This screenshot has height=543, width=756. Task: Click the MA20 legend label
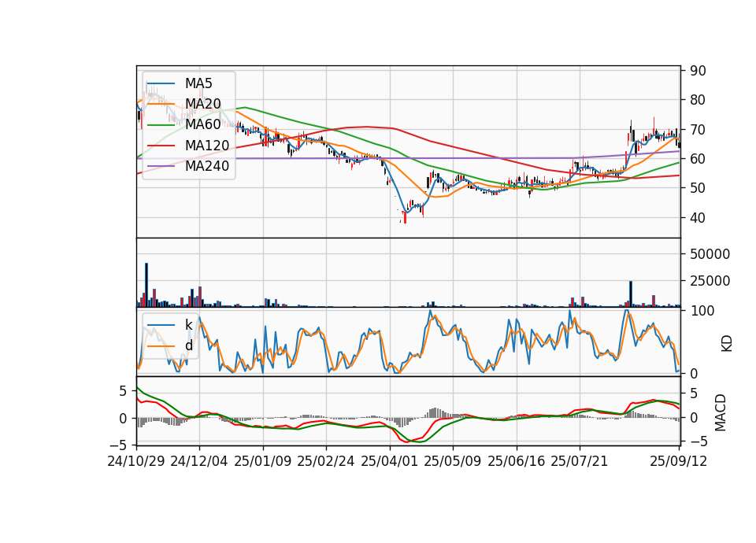(202, 104)
